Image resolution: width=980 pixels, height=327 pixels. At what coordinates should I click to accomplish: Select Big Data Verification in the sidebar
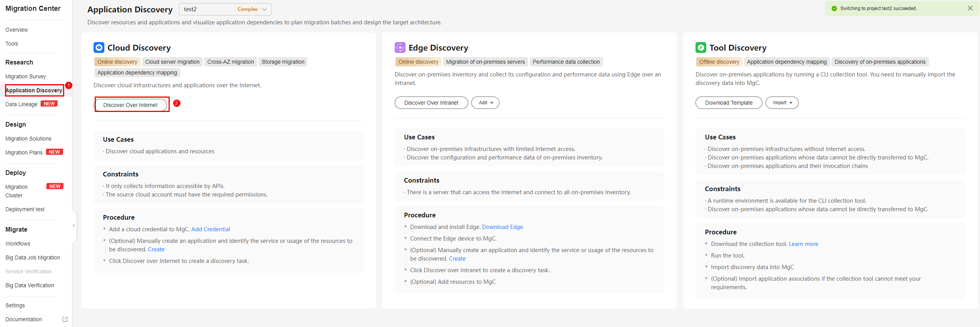click(30, 285)
